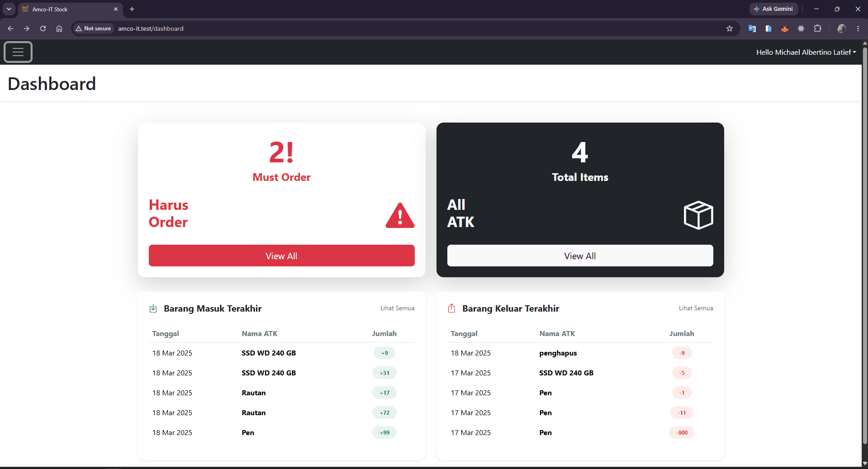Screen dimensions: 868x469
Task: Bookmark this page with the star
Action: (730, 28)
